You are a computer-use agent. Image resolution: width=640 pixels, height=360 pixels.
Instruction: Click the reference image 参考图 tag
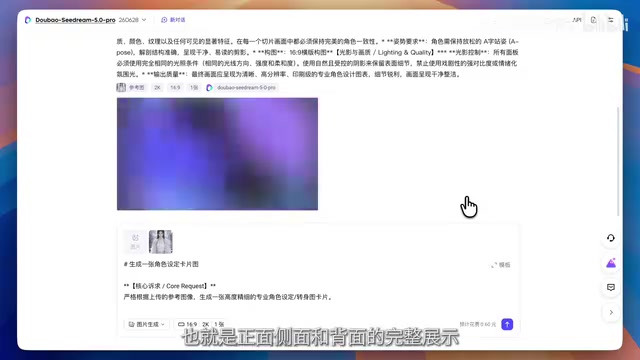pyautogui.click(x=131, y=87)
